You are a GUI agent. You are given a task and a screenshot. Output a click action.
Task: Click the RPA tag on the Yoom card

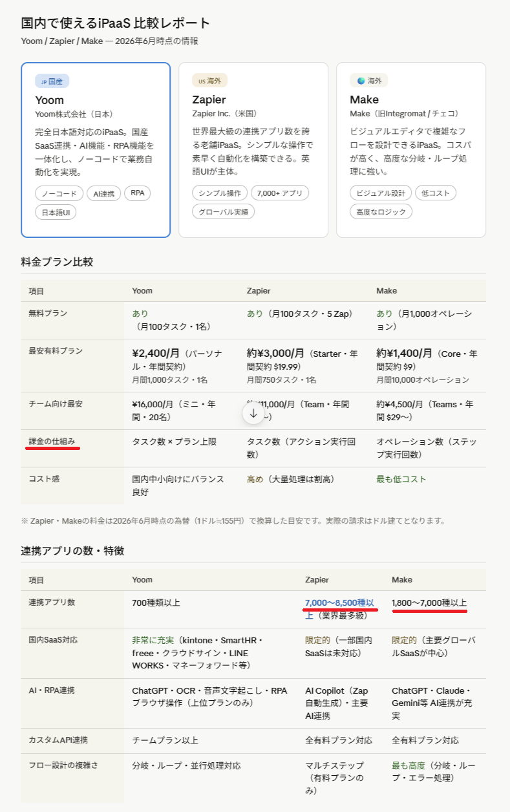pos(137,193)
